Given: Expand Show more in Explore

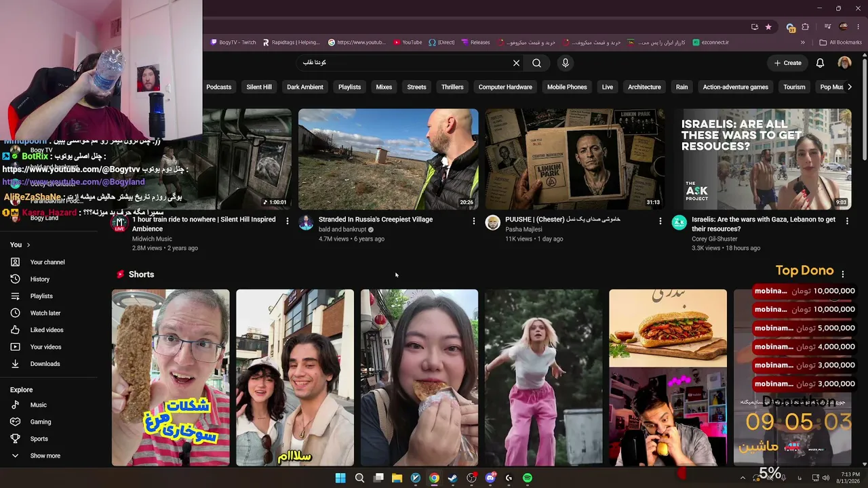Looking at the screenshot, I should [45, 455].
